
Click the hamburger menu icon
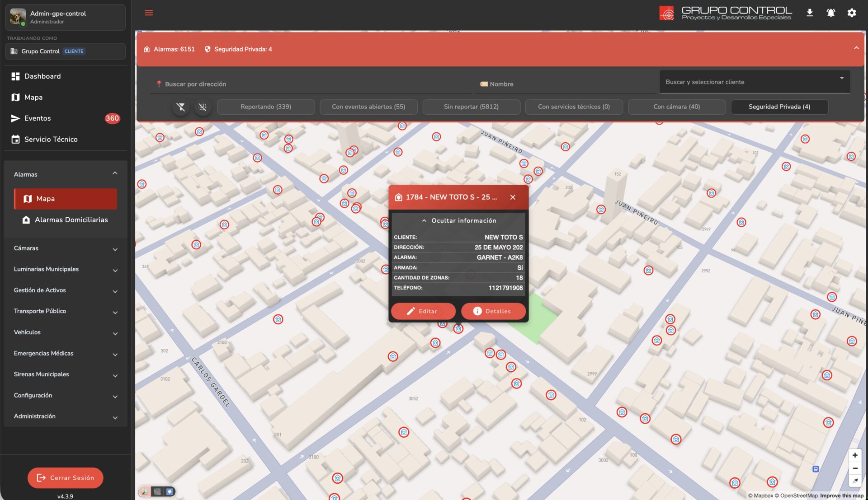pos(149,13)
